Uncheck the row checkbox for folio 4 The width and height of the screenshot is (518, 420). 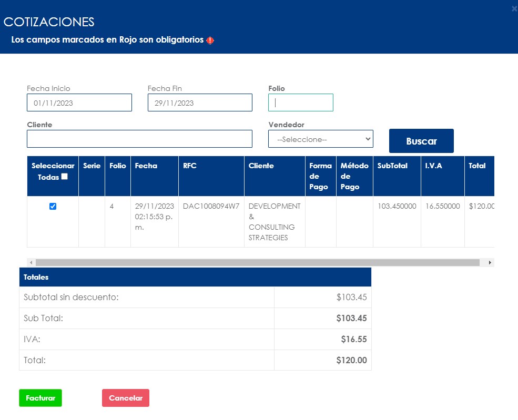point(53,207)
